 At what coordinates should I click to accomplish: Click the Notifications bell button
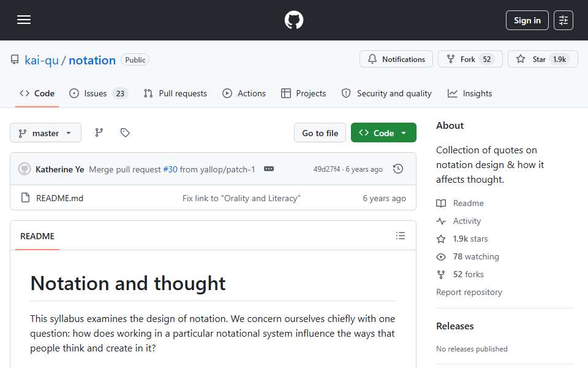396,59
